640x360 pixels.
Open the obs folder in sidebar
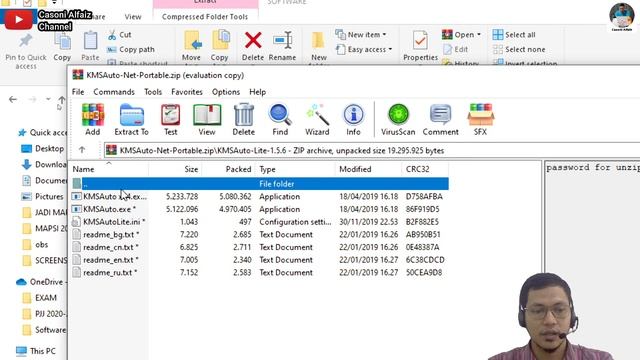click(x=35, y=244)
